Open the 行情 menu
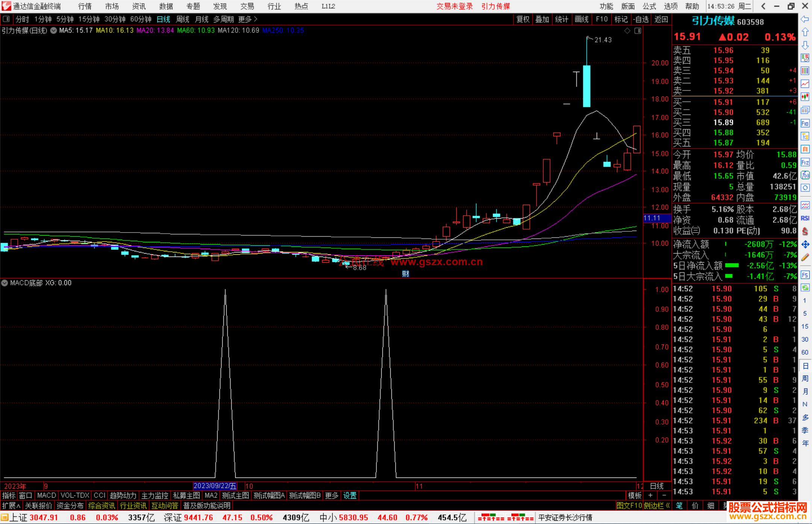 85,6
